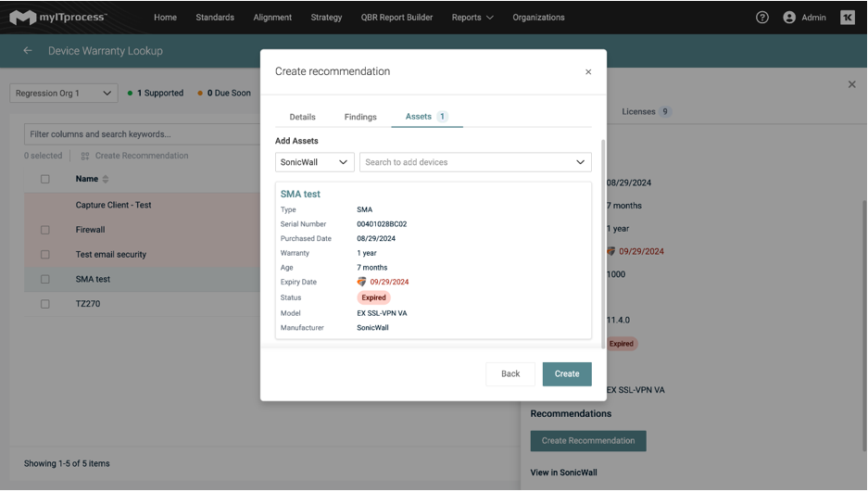868x492 pixels.
Task: Click the sort arrows next to Name column
Action: click(106, 179)
